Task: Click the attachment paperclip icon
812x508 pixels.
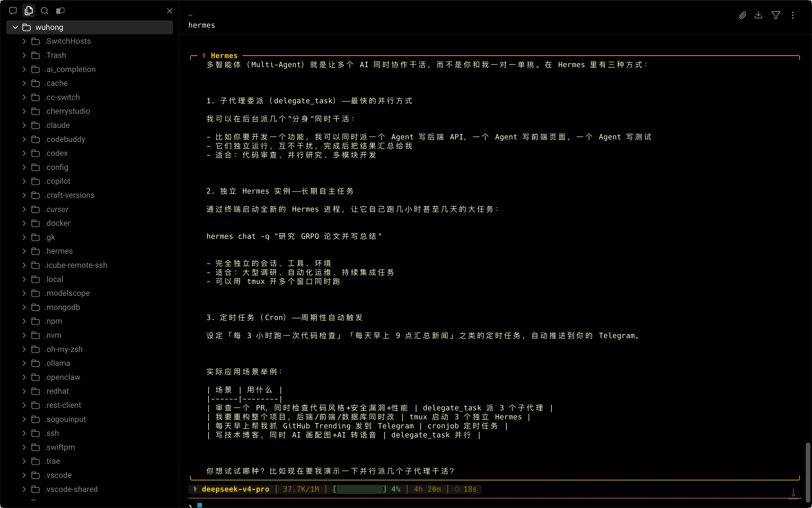Action: (743, 15)
